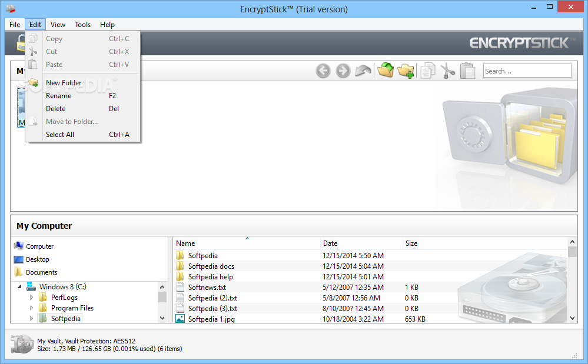Click the Softpedia docs folder icon
The width and height of the screenshot is (588, 364).
[x=180, y=266]
